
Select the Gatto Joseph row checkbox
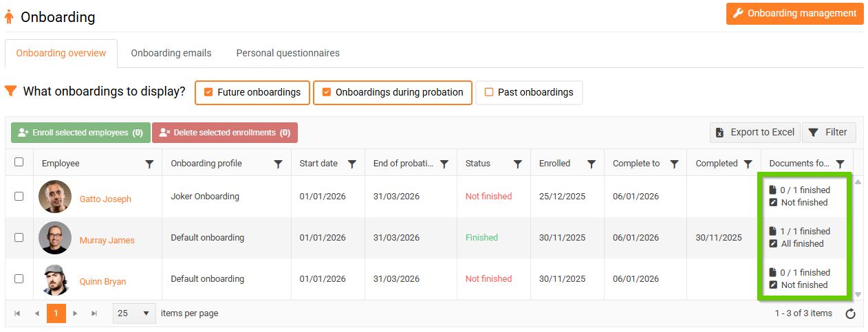click(x=19, y=197)
